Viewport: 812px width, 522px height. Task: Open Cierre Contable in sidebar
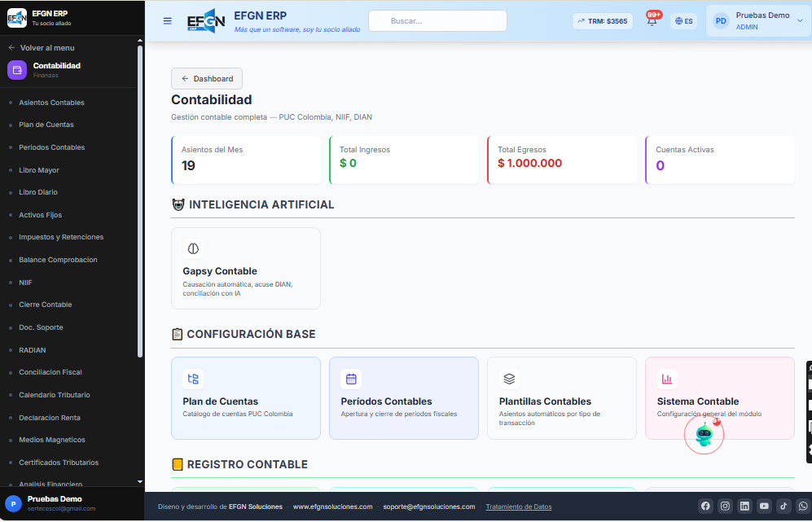pos(46,305)
